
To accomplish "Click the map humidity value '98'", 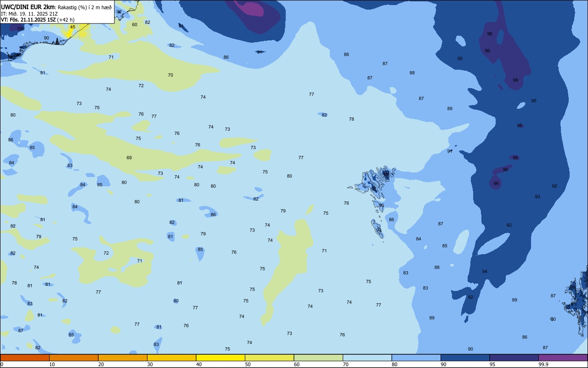I will [515, 80].
